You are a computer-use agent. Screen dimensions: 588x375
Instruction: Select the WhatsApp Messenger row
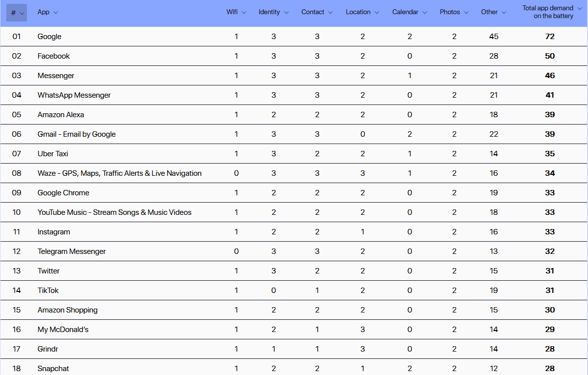click(x=74, y=95)
